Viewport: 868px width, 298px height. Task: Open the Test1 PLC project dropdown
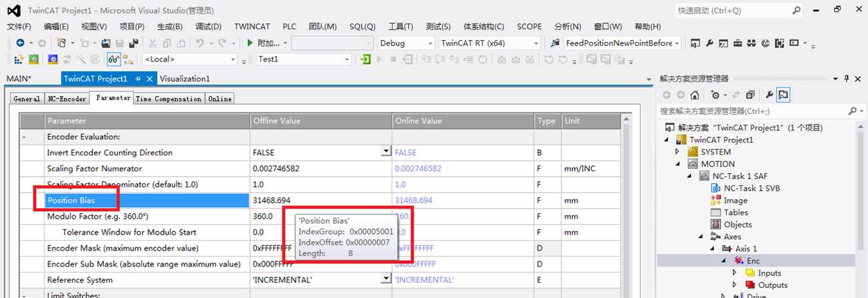(x=348, y=59)
